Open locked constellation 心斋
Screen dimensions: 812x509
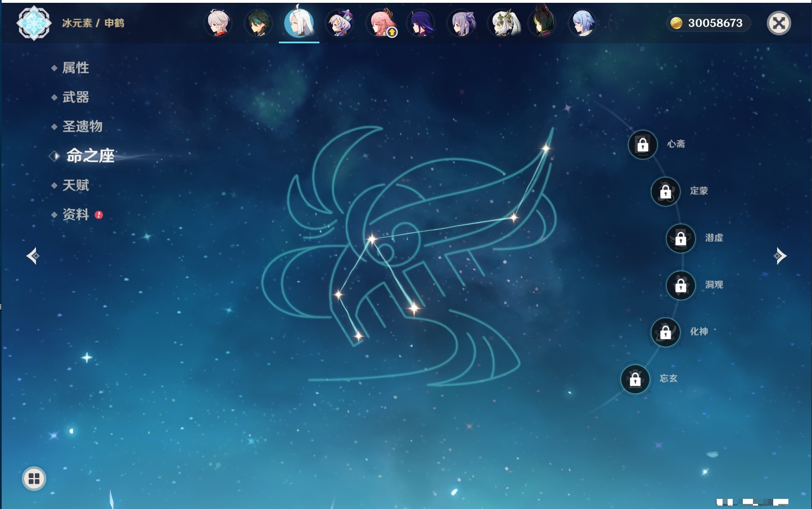[x=643, y=145]
